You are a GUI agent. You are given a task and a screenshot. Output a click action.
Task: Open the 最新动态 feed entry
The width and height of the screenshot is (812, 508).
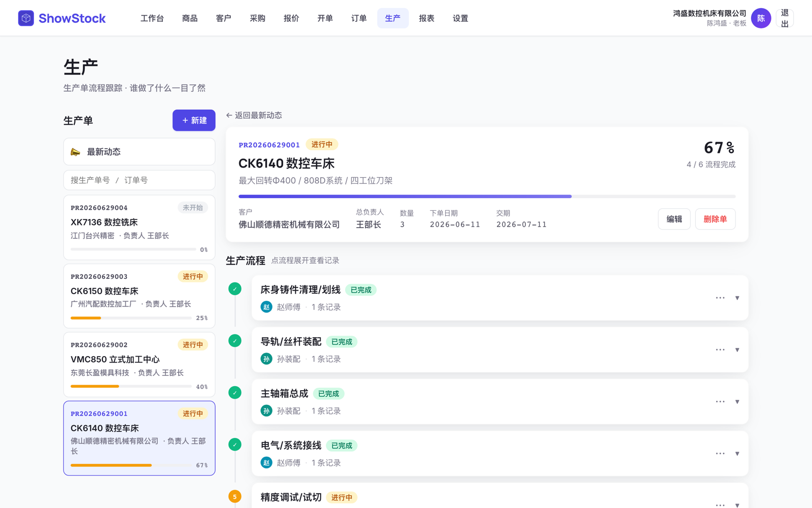[x=139, y=152]
